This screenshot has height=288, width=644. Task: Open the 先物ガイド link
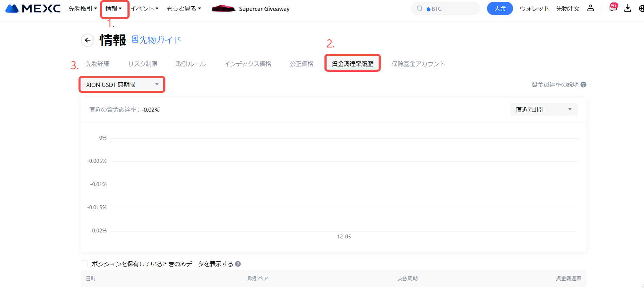point(157,40)
